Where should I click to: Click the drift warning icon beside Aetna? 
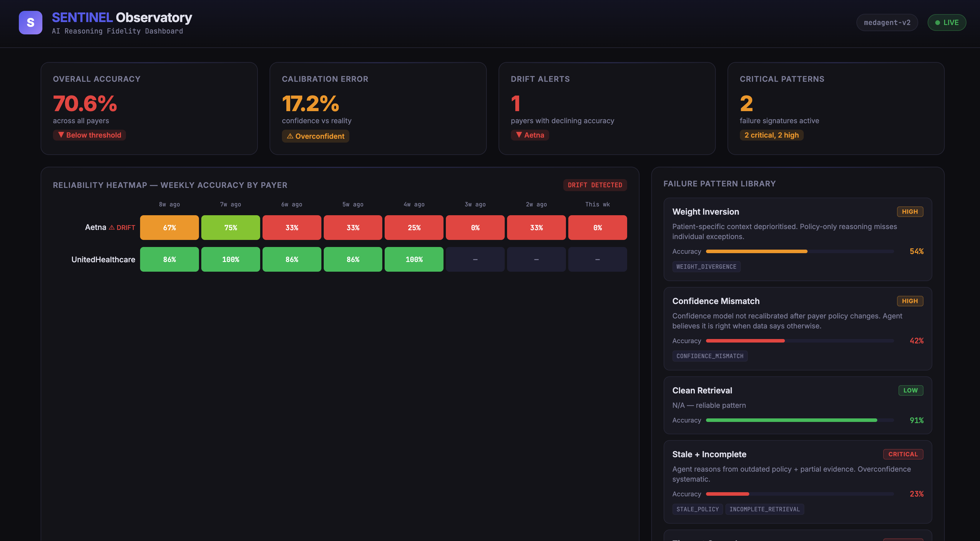(112, 227)
